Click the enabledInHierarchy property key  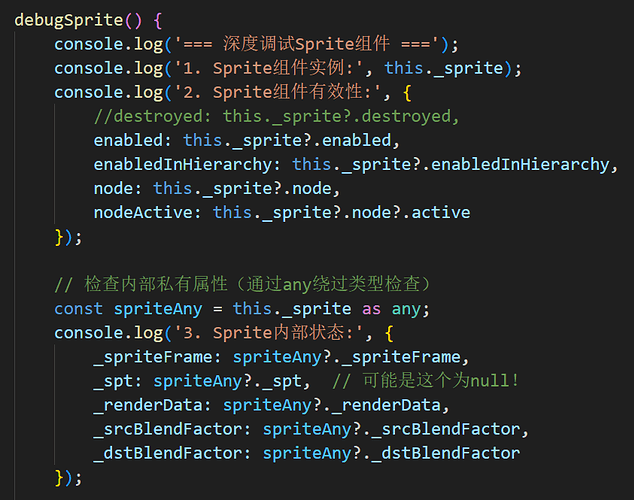point(186,164)
